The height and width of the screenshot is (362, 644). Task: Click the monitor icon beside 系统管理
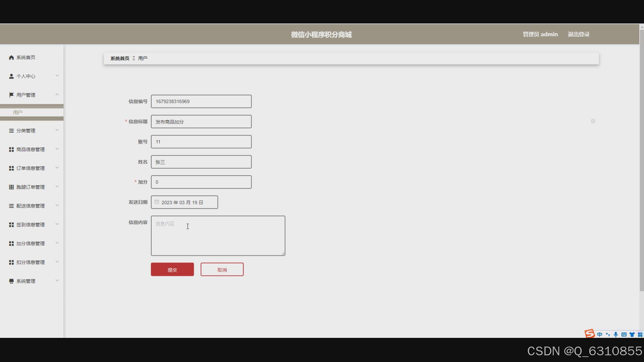coord(11,281)
